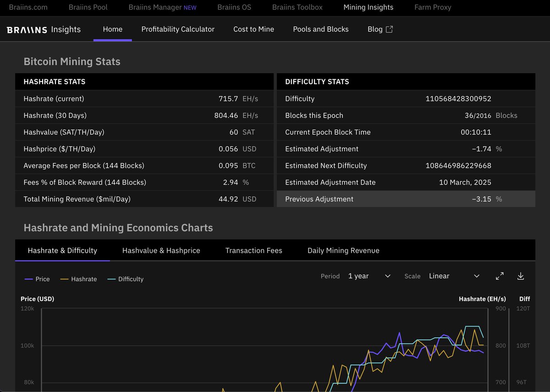The image size is (550, 392).
Task: Select the Previous Adjustment stats row
Action: pos(406,199)
